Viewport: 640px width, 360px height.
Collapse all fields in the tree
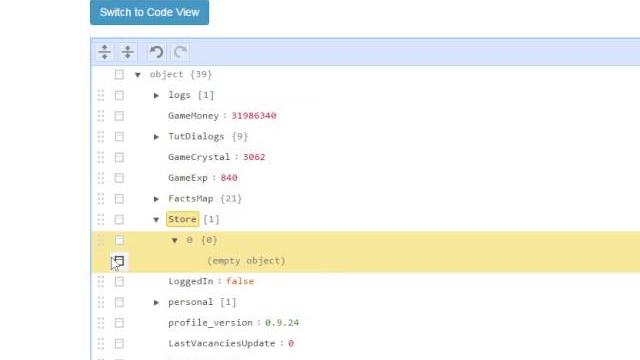tap(128, 52)
